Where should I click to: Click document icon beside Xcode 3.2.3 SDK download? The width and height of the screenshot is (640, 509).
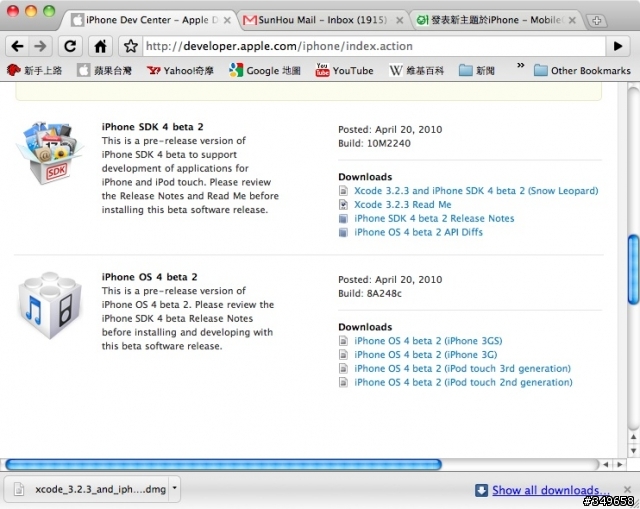pos(344,191)
